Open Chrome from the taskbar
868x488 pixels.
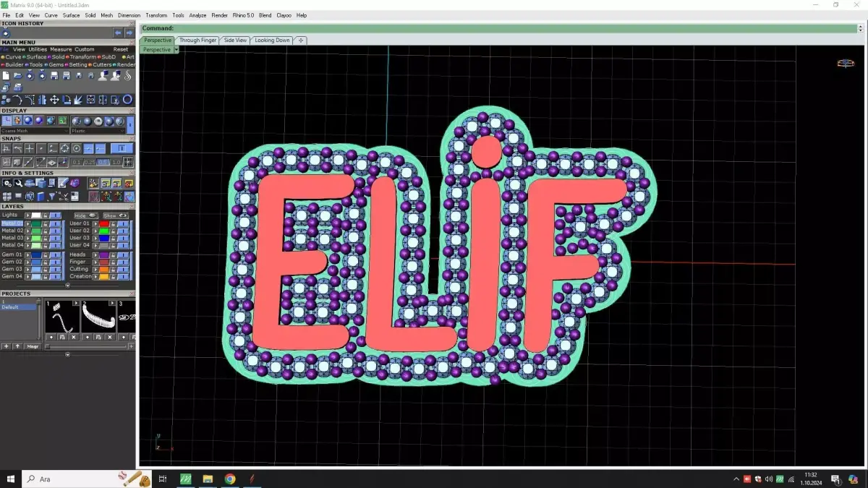[x=230, y=479]
